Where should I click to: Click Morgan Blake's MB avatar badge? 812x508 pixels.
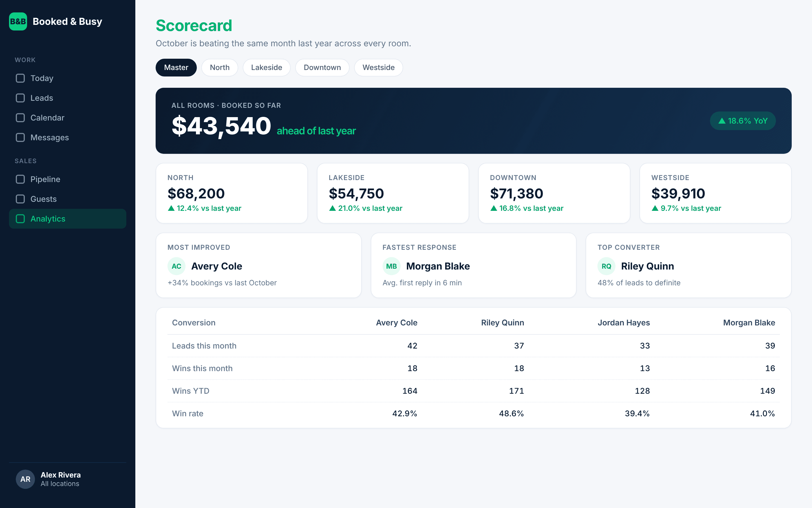pyautogui.click(x=391, y=266)
